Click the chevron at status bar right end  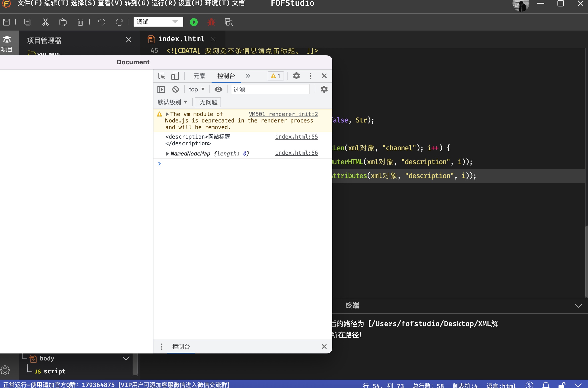coord(579,385)
